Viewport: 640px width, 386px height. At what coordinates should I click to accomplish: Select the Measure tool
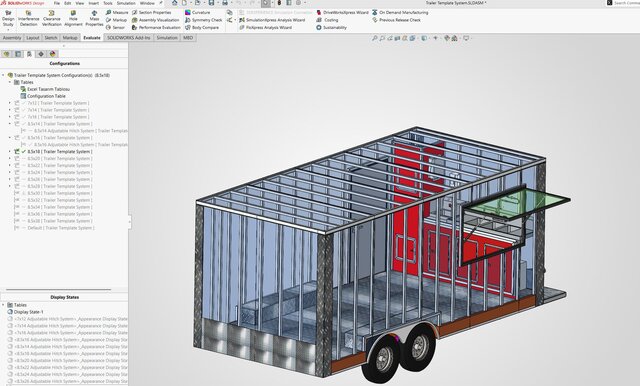117,13
